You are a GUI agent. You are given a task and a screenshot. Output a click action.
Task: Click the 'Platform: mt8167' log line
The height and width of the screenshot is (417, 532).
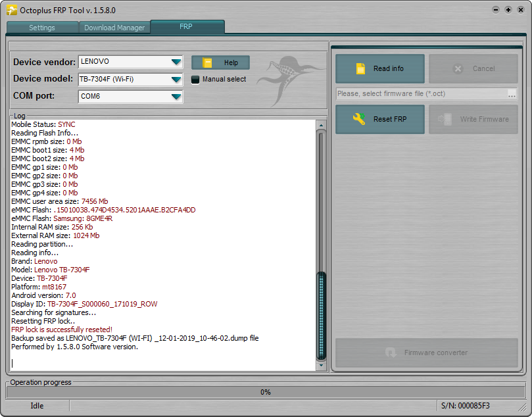(39, 287)
